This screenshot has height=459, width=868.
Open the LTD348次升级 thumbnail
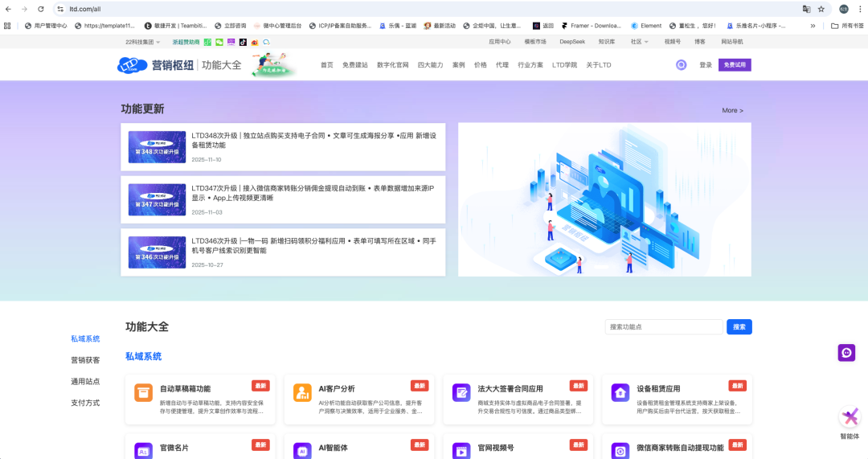pyautogui.click(x=158, y=147)
